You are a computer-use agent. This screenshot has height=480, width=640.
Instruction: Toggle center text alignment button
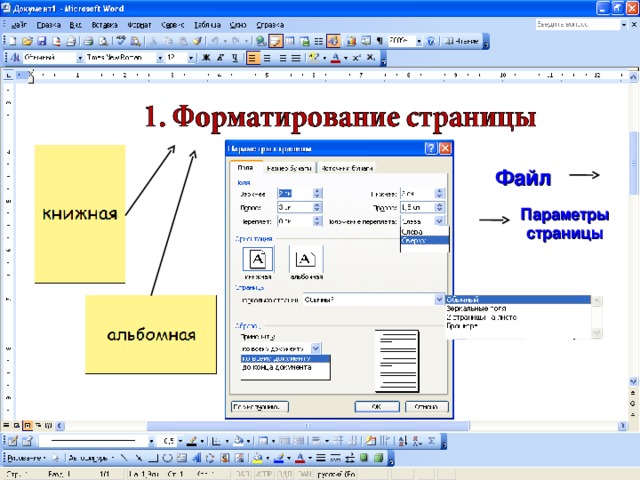coord(267,59)
